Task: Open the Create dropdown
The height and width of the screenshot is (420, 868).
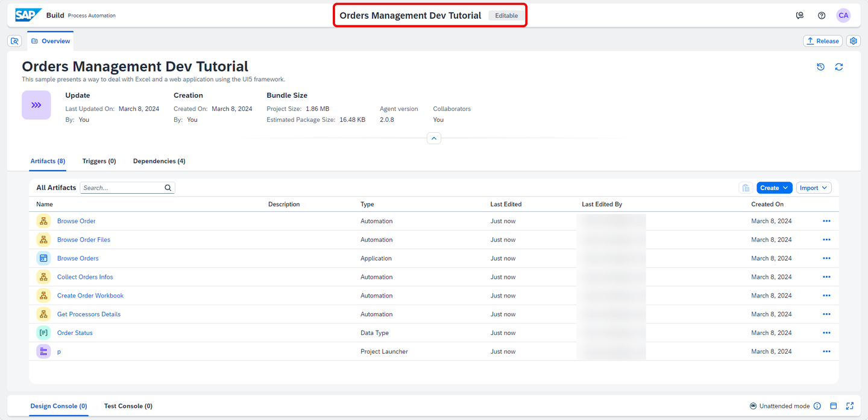Action: point(775,188)
